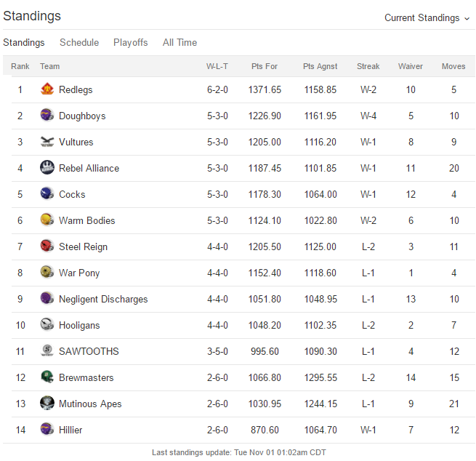476x461 pixels.
Task: Click the Redlegs team logo icon
Action: (x=47, y=89)
